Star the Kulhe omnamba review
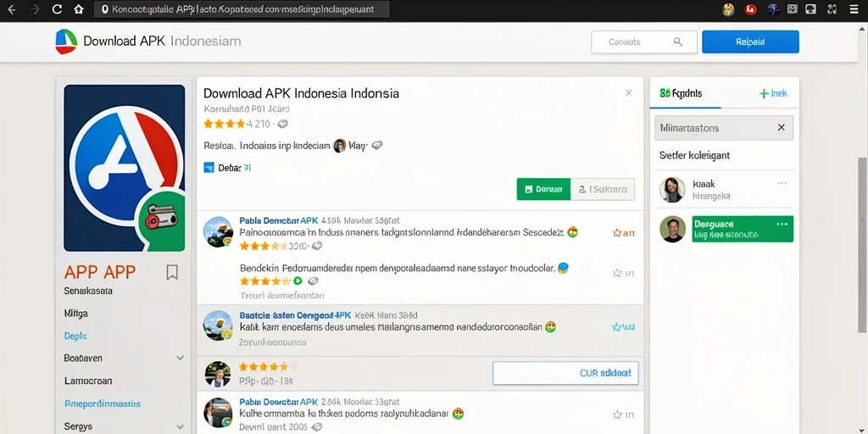 (623, 415)
